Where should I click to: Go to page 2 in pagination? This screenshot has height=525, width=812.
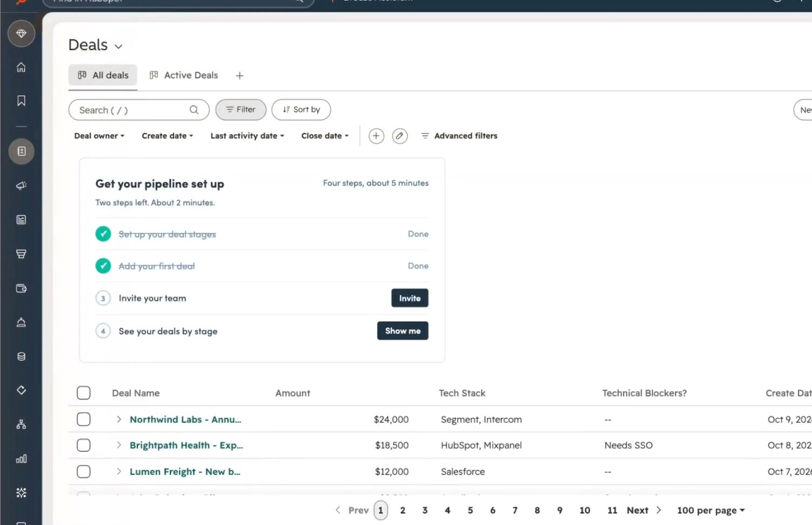[x=403, y=510]
